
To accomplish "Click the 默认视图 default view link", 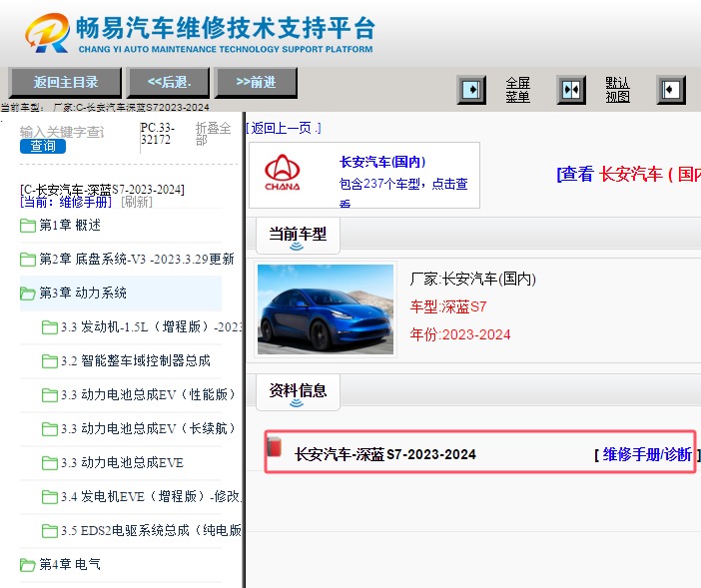I will tap(617, 90).
